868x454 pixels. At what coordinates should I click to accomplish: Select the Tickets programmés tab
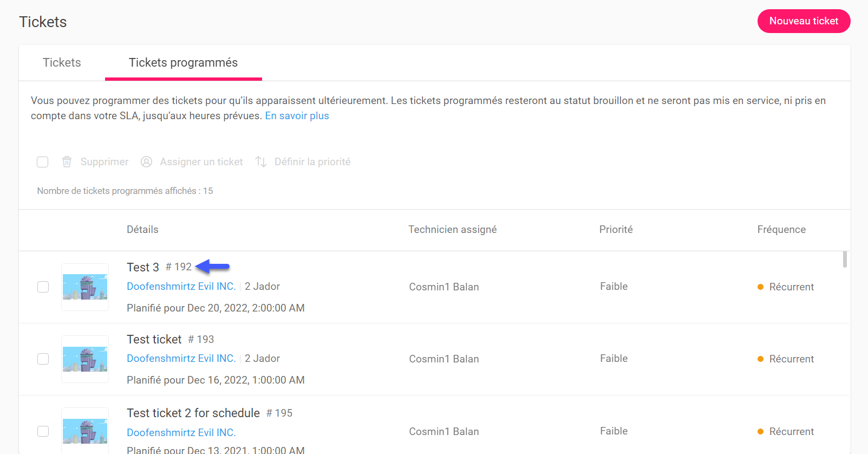[183, 63]
